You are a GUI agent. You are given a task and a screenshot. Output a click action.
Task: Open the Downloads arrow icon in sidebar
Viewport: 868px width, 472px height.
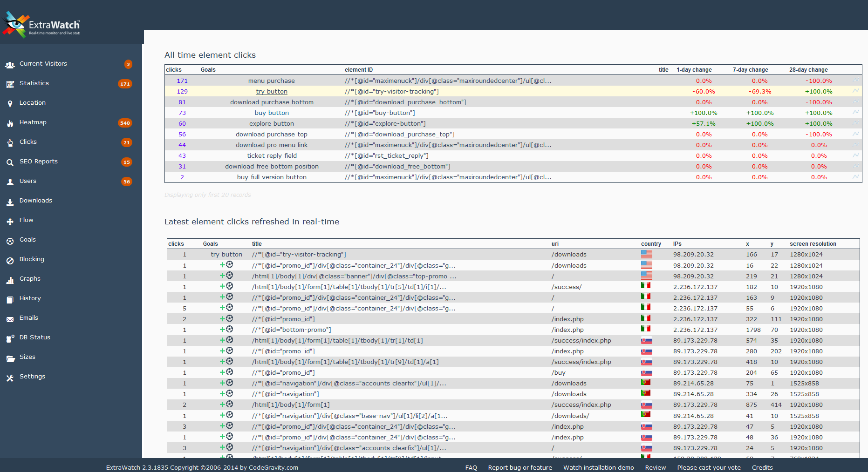pos(10,202)
